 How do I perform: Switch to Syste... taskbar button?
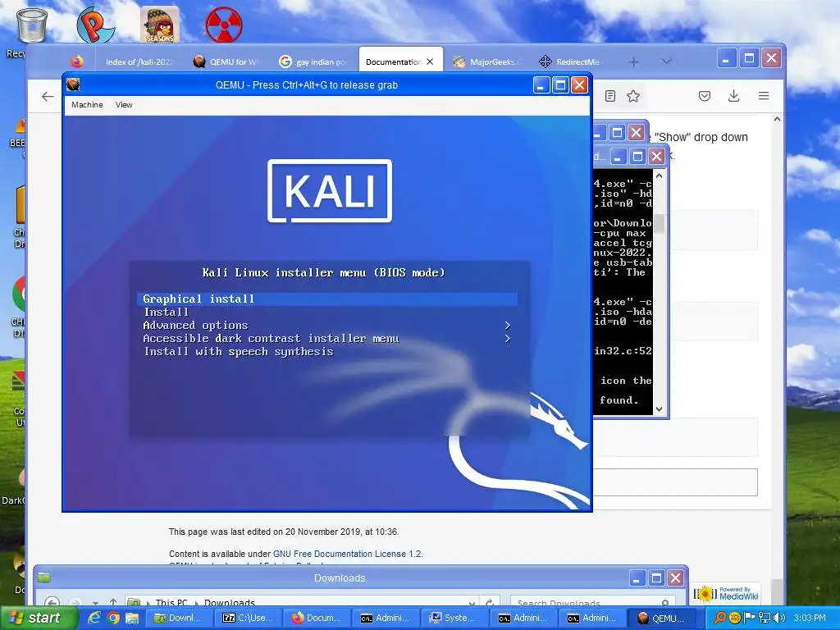click(x=454, y=618)
